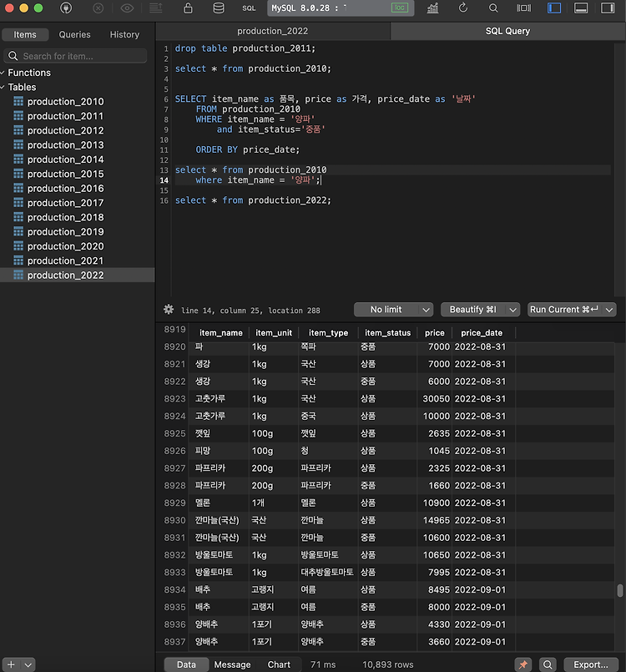Click the connection plug icon in toolbar

point(66,8)
